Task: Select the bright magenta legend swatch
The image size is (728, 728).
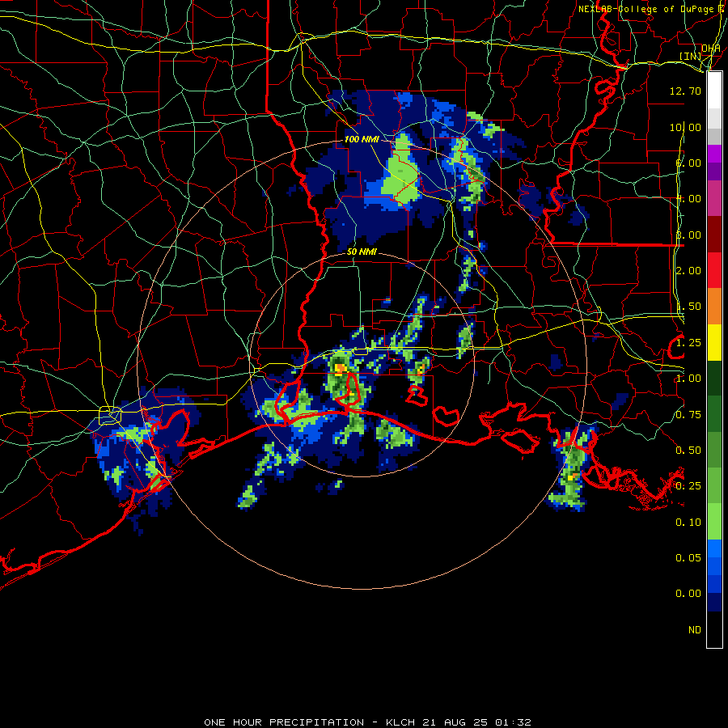Action: click(714, 154)
